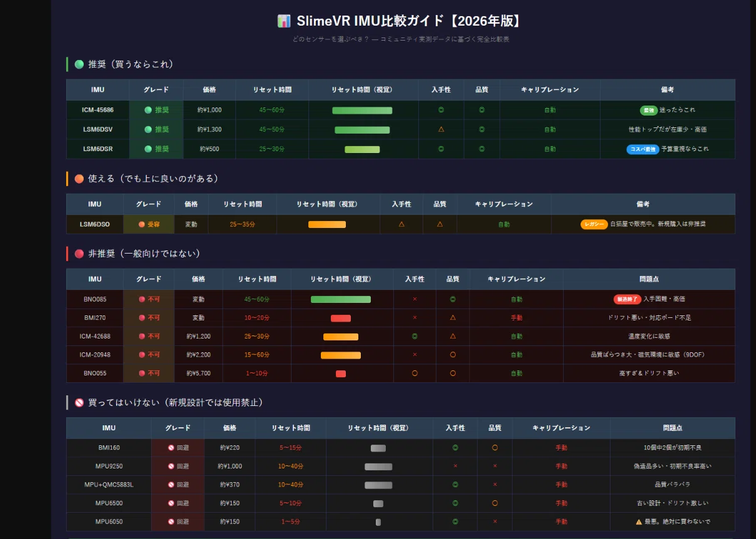
Task: Click the orange レガシー badge in LSM6DSO row
Action: 594,224
